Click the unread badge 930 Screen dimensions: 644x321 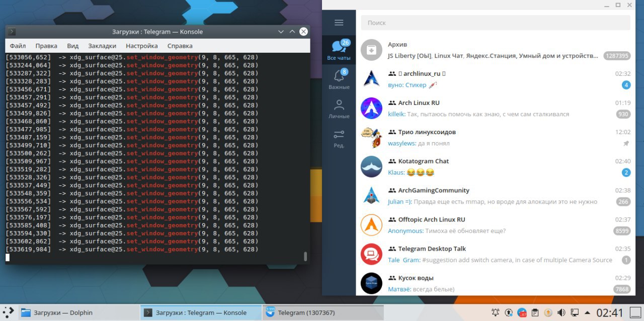[623, 115]
